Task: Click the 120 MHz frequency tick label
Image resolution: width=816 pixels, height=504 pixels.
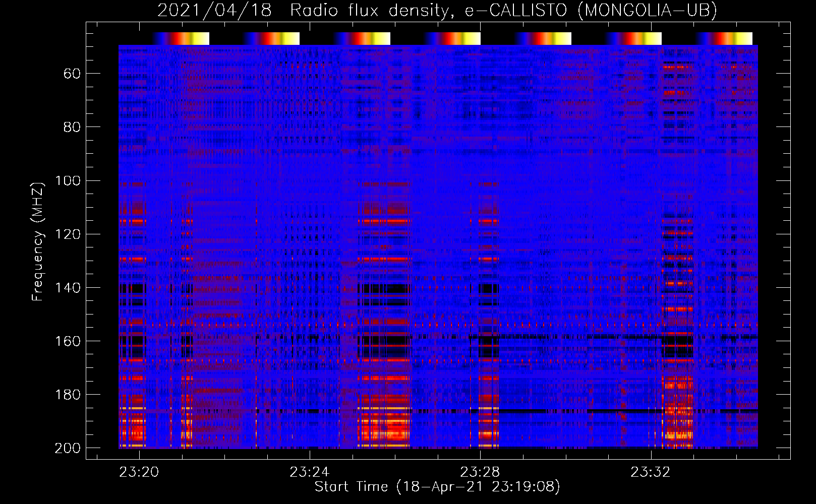Action: [68, 234]
